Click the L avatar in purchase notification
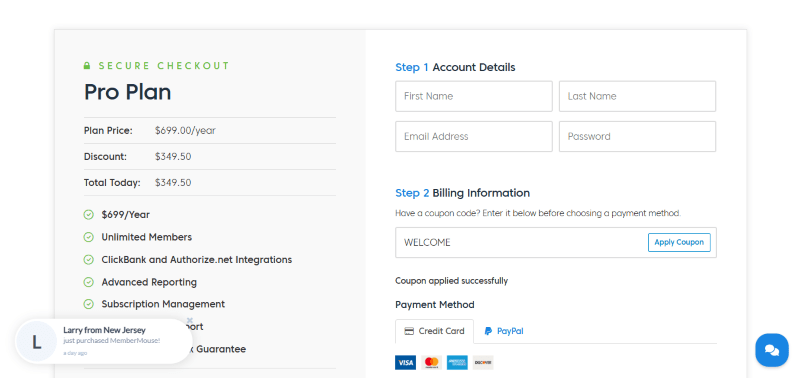The height and width of the screenshot is (378, 800). pyautogui.click(x=37, y=342)
